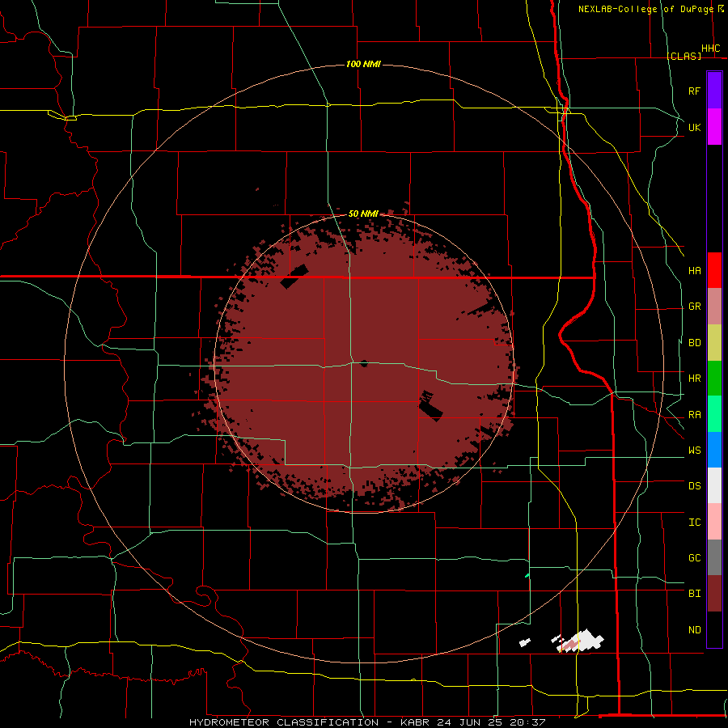Click the WS legend label
Image resolution: width=728 pixels, height=728 pixels.
click(x=695, y=451)
